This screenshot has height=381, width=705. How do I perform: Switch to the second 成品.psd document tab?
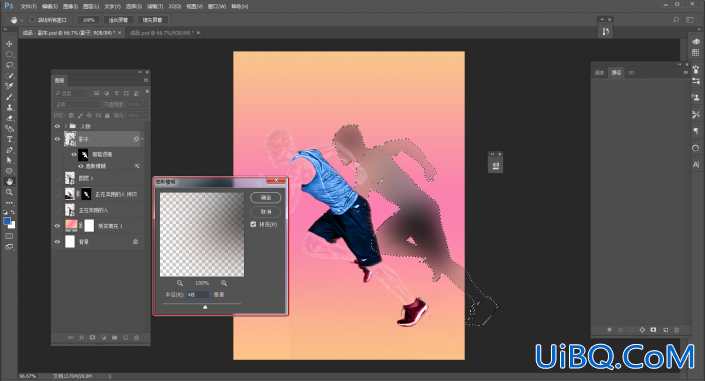(161, 33)
